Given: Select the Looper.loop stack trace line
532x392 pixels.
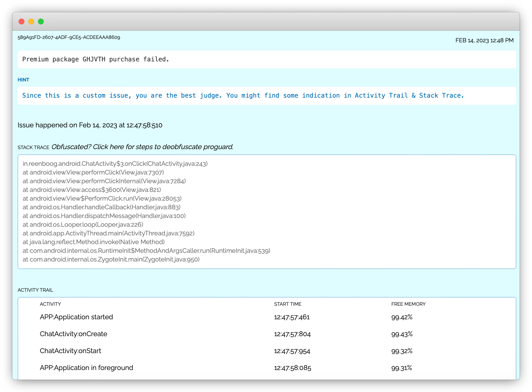Looking at the screenshot, I should pos(83,225).
